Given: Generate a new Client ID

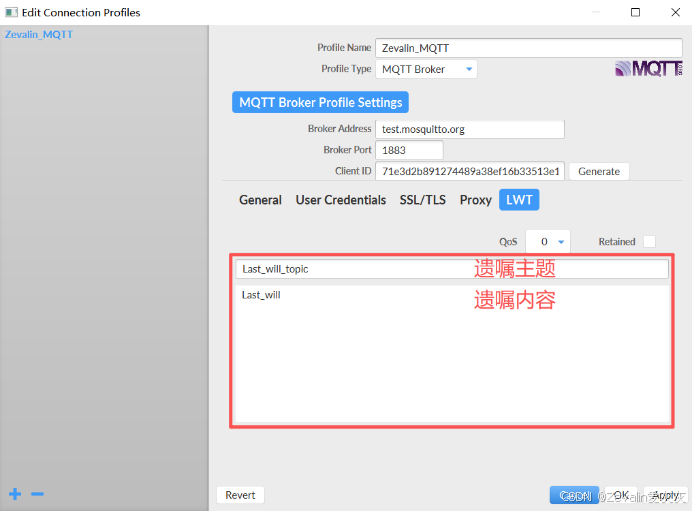Looking at the screenshot, I should click(x=599, y=172).
